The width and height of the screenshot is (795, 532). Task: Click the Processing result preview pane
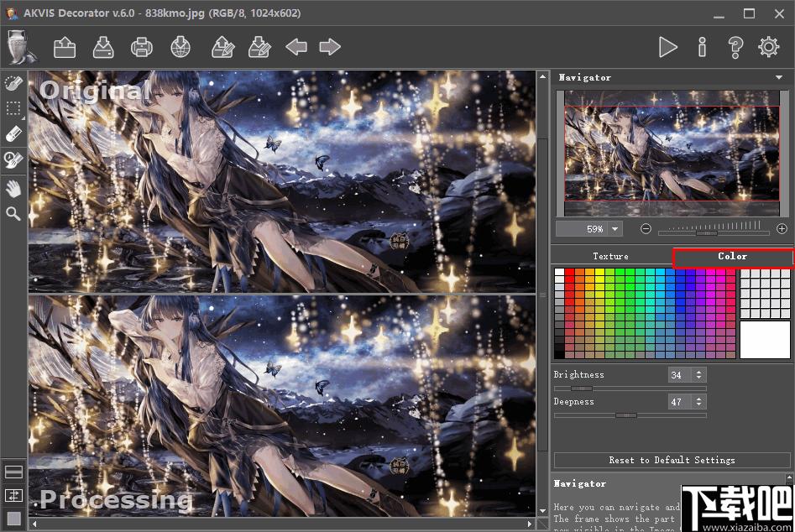(x=282, y=406)
